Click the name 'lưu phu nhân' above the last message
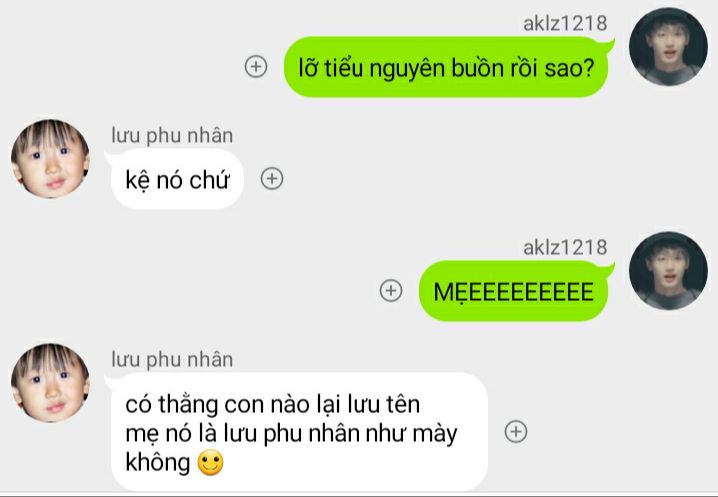The width and height of the screenshot is (718, 497). click(172, 360)
